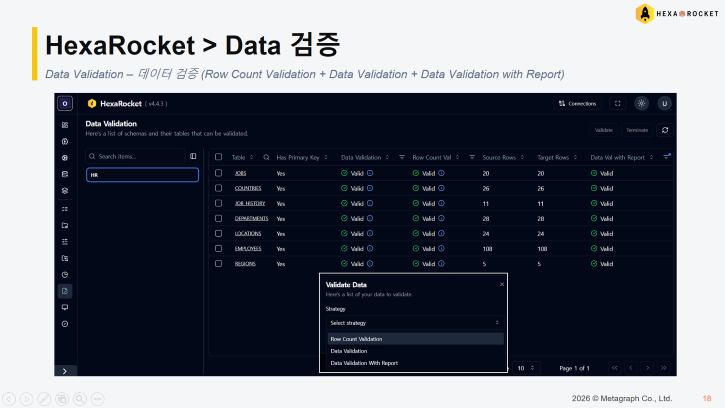Open the Data Validation filter icon
Viewport: 725px width, 408px height.
click(402, 157)
